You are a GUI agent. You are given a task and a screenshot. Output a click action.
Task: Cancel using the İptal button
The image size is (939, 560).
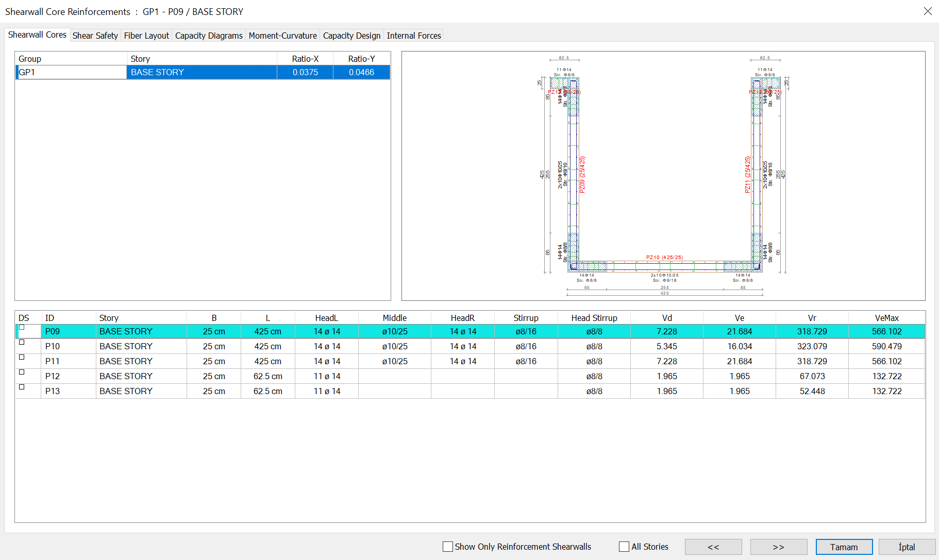pyautogui.click(x=907, y=547)
